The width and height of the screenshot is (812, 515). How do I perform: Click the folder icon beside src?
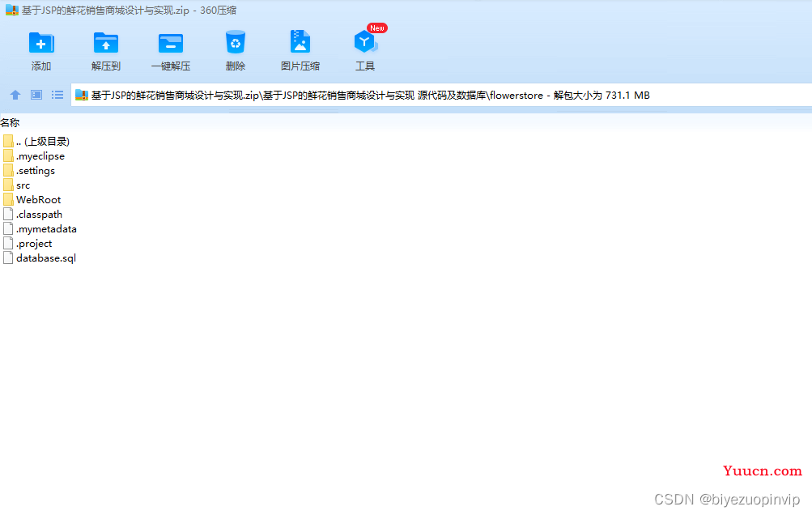point(8,185)
